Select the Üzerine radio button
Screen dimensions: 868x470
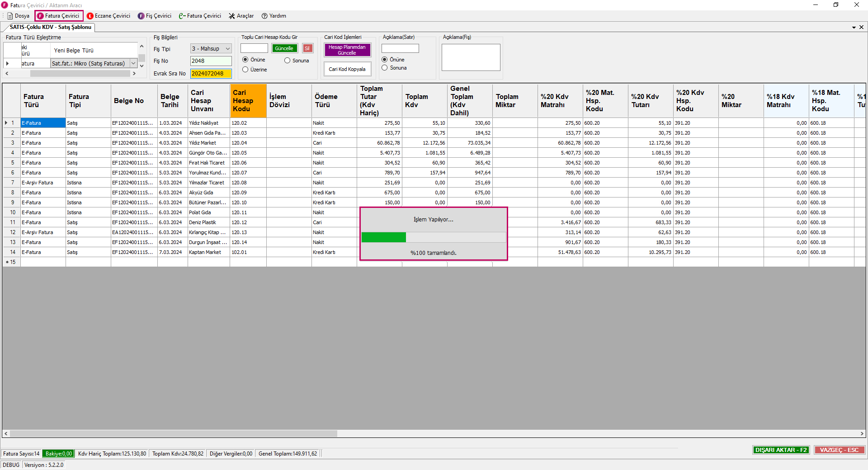click(245, 70)
